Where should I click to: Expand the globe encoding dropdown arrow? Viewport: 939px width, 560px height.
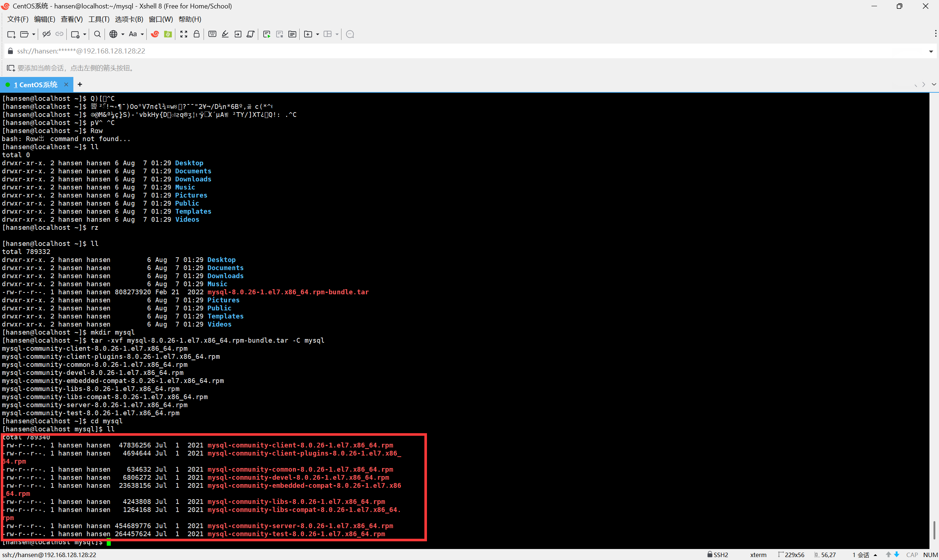click(123, 34)
